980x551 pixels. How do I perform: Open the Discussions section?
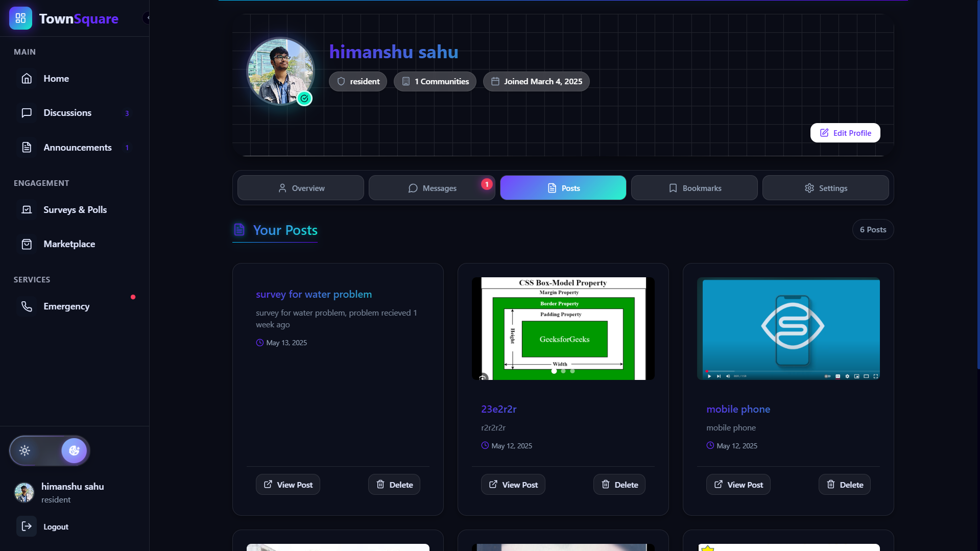(67, 113)
